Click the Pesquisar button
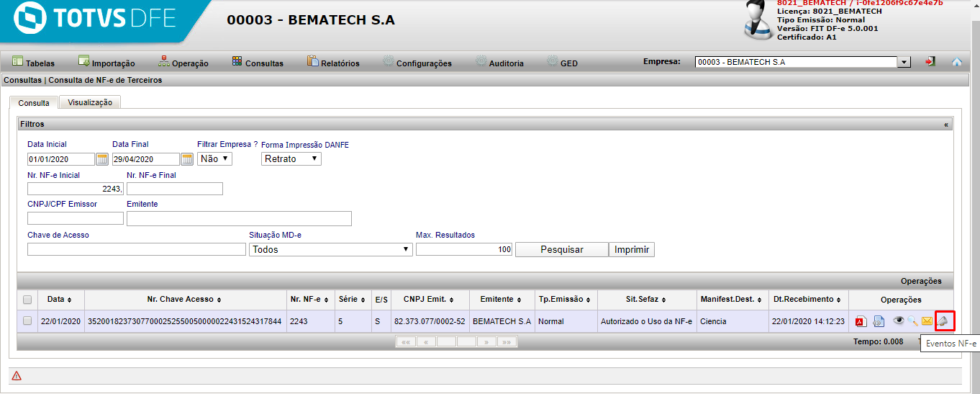The image size is (980, 394). coord(561,250)
